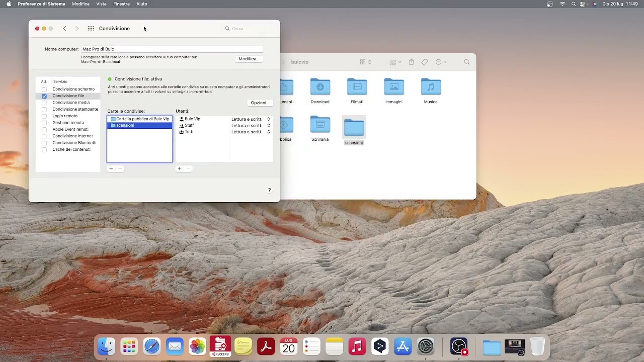Open Stickies from the Dock

(x=244, y=346)
